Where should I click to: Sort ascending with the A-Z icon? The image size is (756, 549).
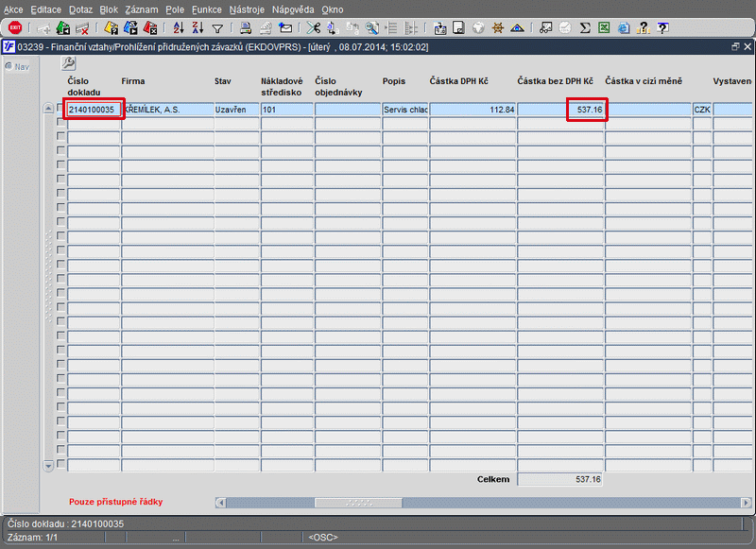(x=179, y=28)
